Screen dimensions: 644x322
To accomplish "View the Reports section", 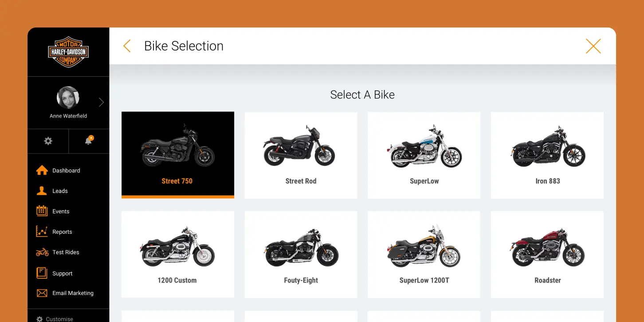I will (62, 232).
